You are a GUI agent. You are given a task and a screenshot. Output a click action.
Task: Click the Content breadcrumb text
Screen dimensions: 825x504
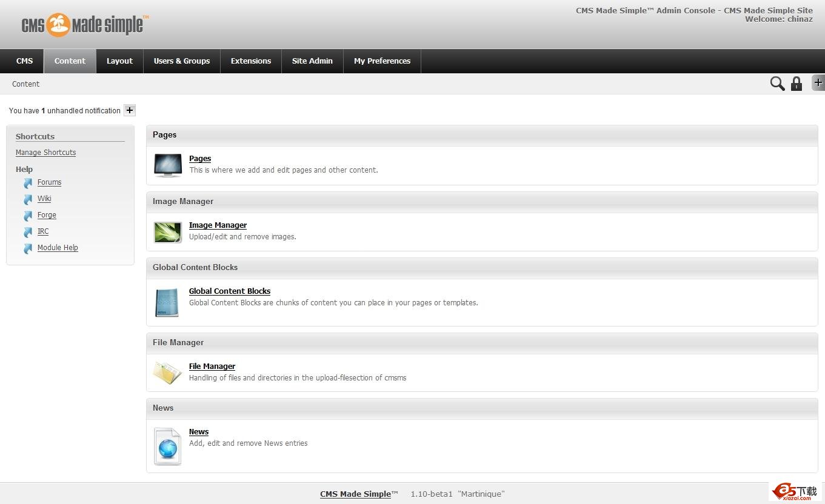click(x=25, y=84)
